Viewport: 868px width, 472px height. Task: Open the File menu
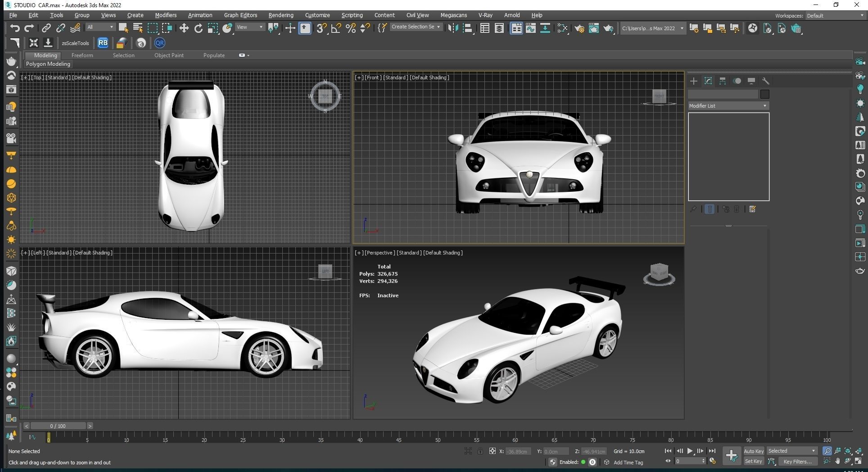click(x=13, y=15)
